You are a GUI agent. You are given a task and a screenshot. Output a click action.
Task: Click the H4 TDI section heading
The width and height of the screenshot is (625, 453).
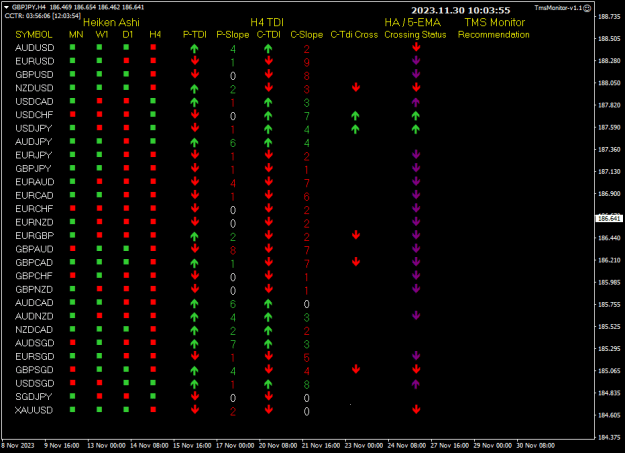[267, 22]
